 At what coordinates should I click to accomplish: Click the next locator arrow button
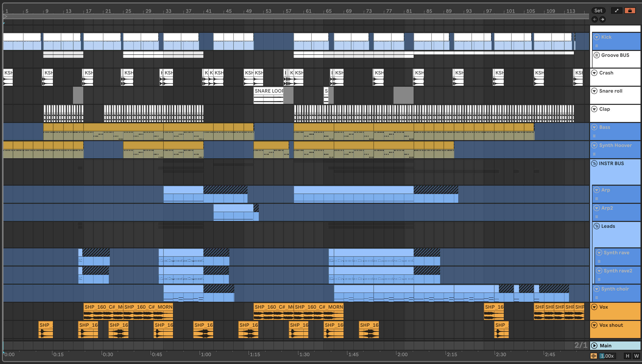coord(603,19)
